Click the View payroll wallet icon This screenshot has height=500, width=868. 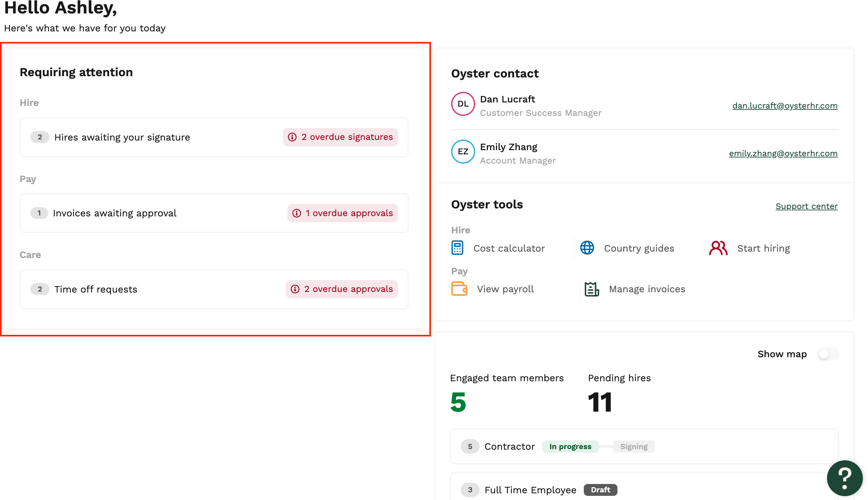click(x=459, y=289)
